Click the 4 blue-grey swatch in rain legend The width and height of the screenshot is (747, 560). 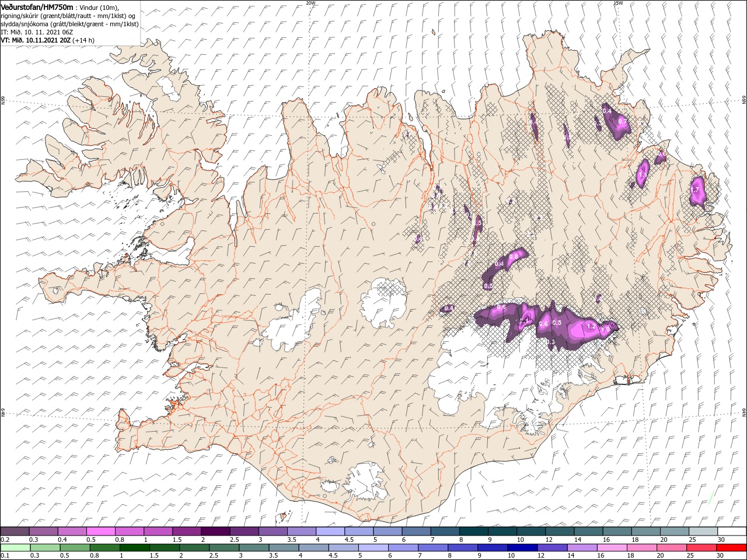coord(313,548)
